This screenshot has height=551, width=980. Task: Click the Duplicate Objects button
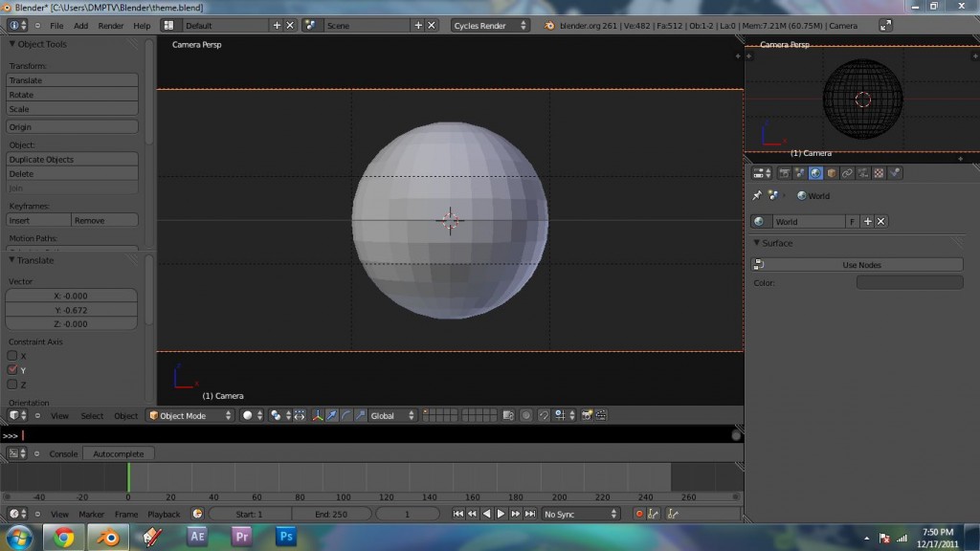[71, 160]
